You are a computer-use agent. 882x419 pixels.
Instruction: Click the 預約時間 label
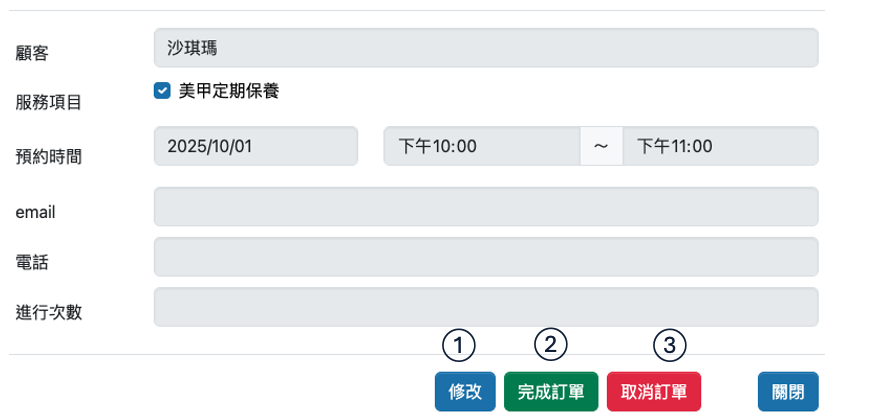pyautogui.click(x=48, y=156)
